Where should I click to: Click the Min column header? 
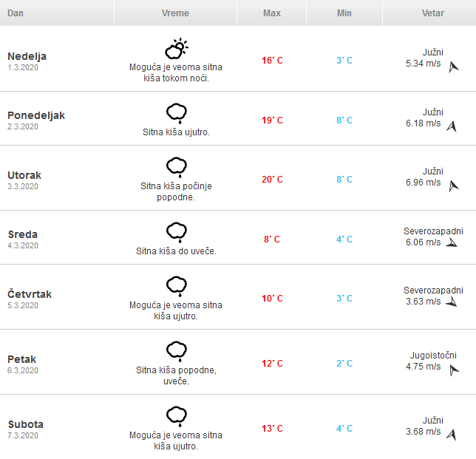tap(344, 13)
